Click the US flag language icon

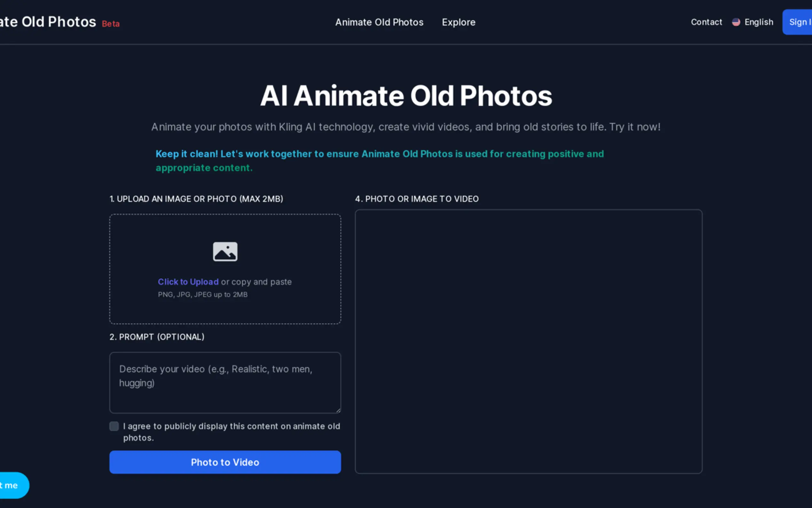pyautogui.click(x=736, y=22)
